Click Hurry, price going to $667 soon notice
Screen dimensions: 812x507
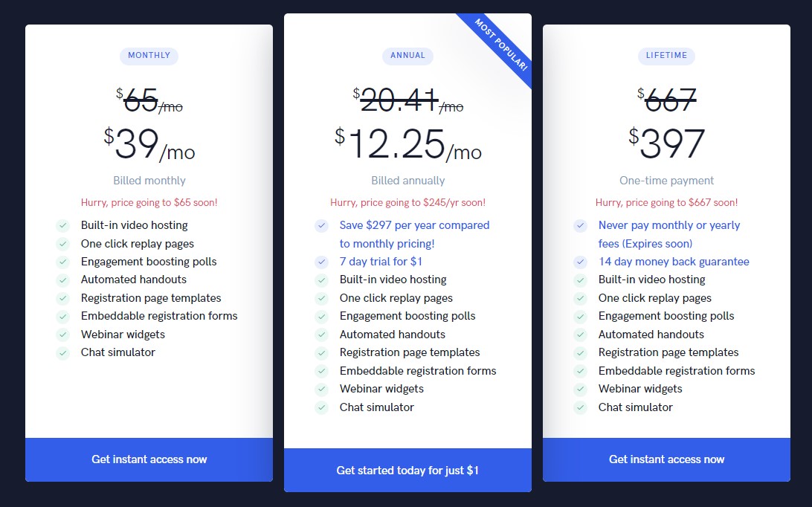click(x=666, y=202)
